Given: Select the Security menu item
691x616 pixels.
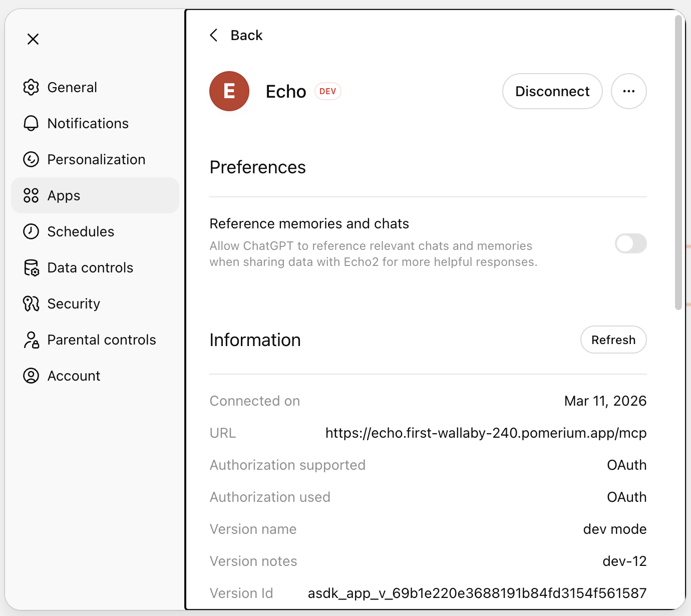Looking at the screenshot, I should (73, 303).
